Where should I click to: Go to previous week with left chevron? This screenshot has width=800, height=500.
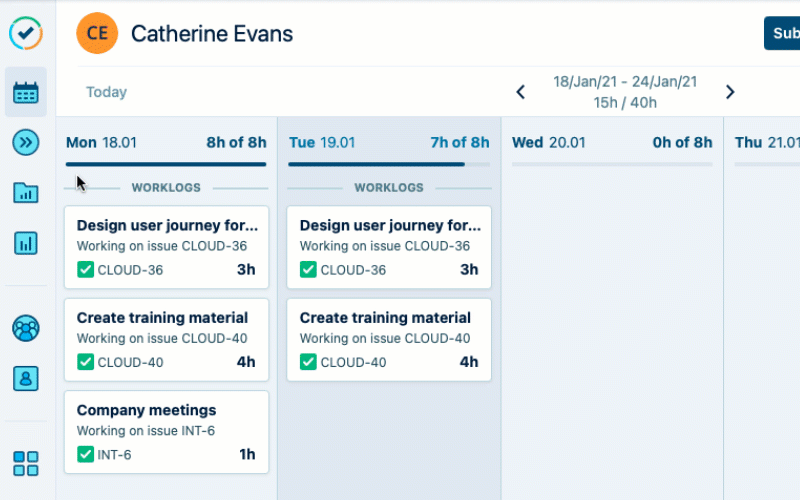coord(520,92)
